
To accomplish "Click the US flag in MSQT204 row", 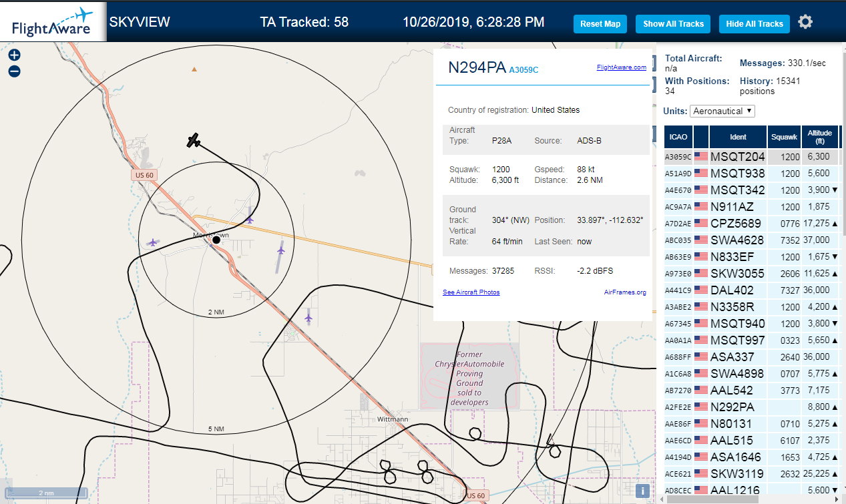I will click(x=701, y=157).
